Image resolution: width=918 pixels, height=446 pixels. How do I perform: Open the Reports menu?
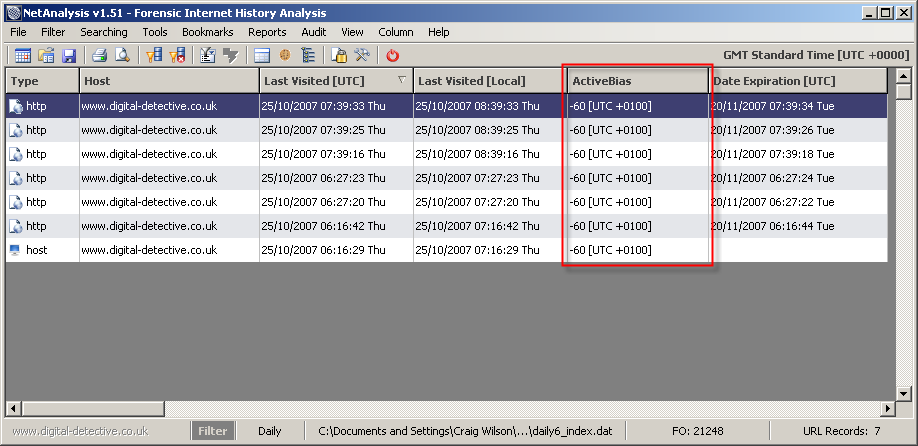tap(267, 32)
